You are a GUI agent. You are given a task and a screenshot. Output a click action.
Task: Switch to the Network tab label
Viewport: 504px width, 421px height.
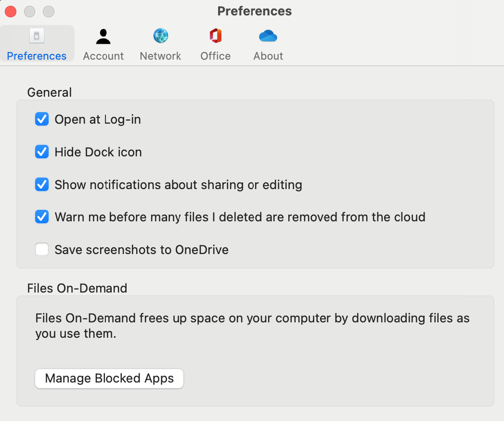(160, 56)
